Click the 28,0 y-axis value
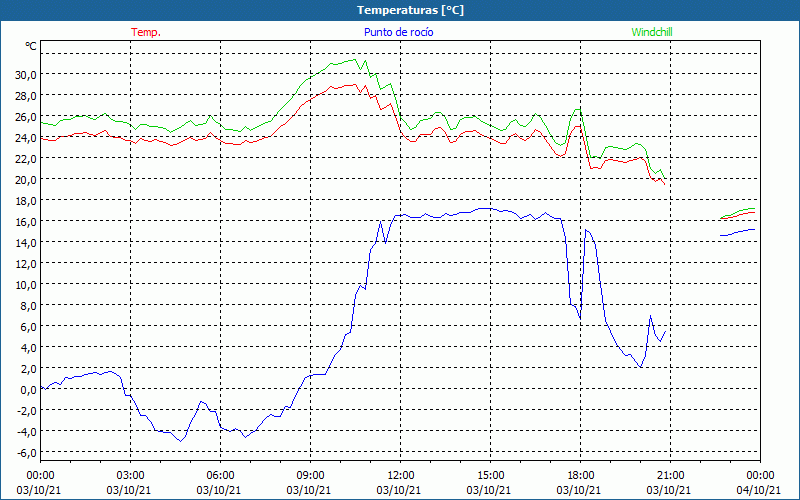Viewport: 800px width, 500px height. coord(26,95)
